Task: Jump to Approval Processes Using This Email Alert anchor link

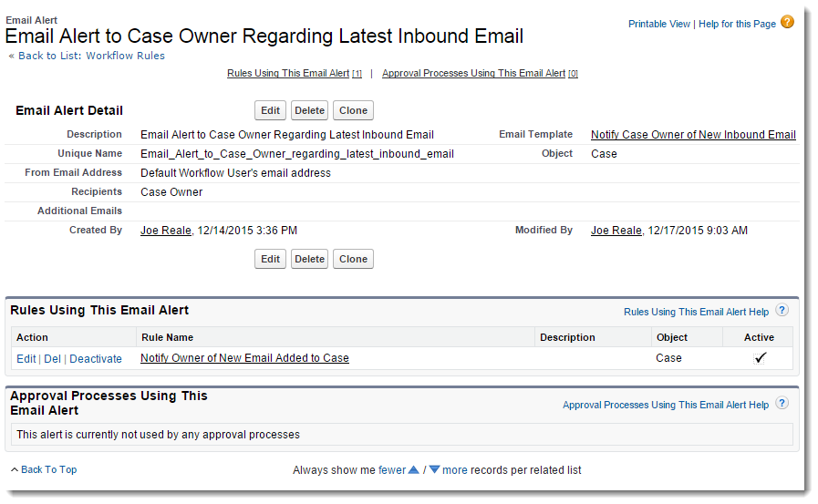Action: (480, 74)
